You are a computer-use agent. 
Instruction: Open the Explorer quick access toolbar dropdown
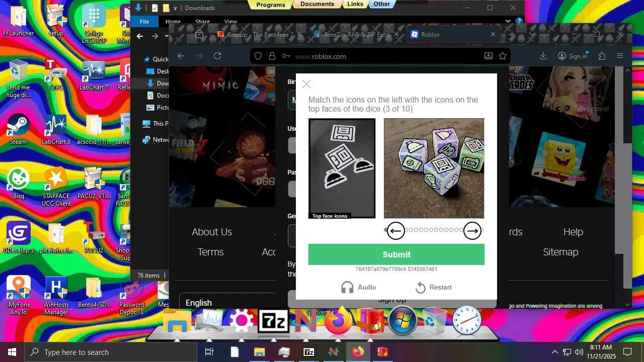pyautogui.click(x=176, y=8)
